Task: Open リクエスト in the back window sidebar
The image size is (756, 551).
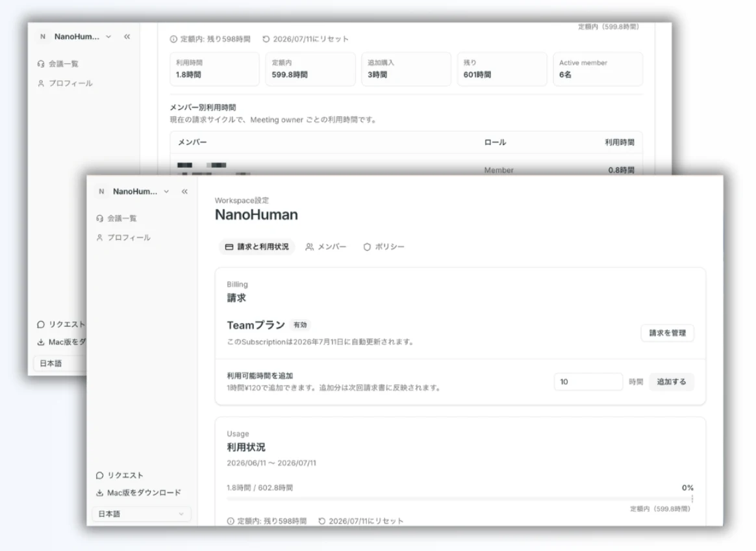Action: 61,324
